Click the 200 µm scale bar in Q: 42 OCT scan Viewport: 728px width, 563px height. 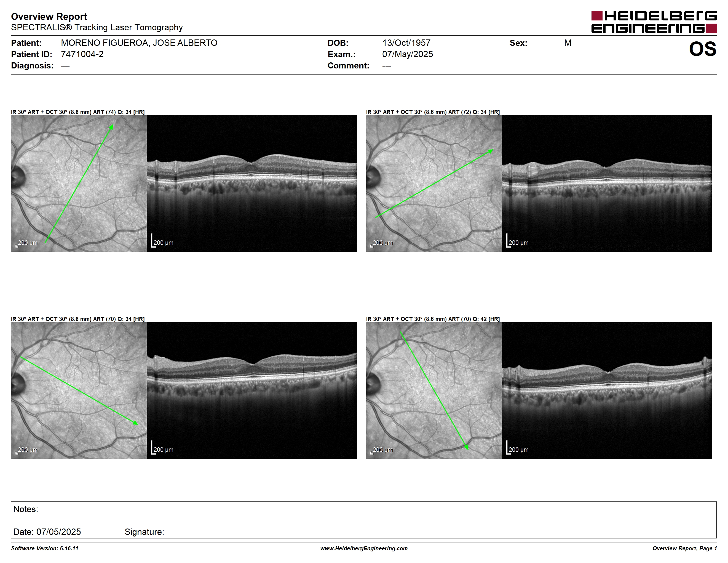pyautogui.click(x=517, y=448)
